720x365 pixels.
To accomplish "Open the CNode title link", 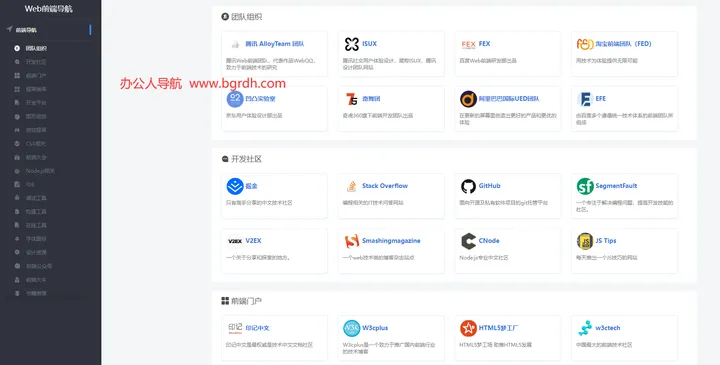I will [489, 241].
